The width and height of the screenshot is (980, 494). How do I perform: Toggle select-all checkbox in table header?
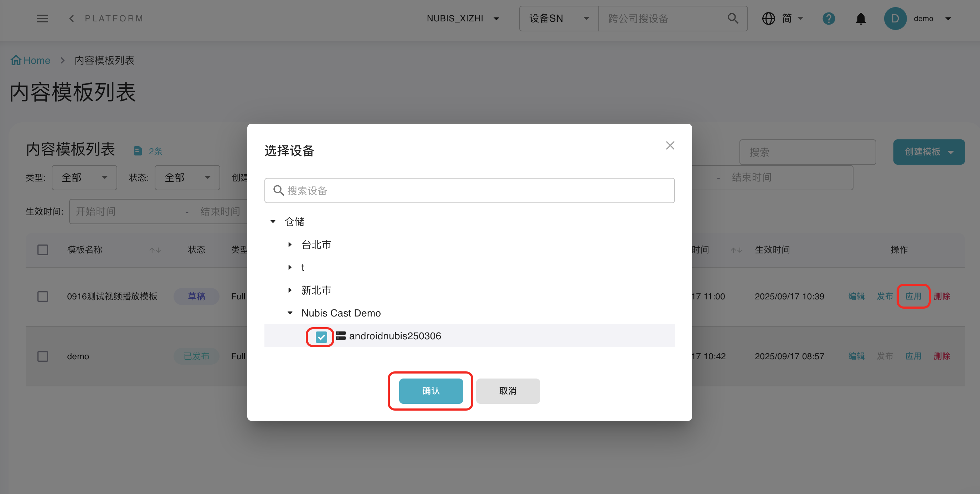tap(43, 249)
